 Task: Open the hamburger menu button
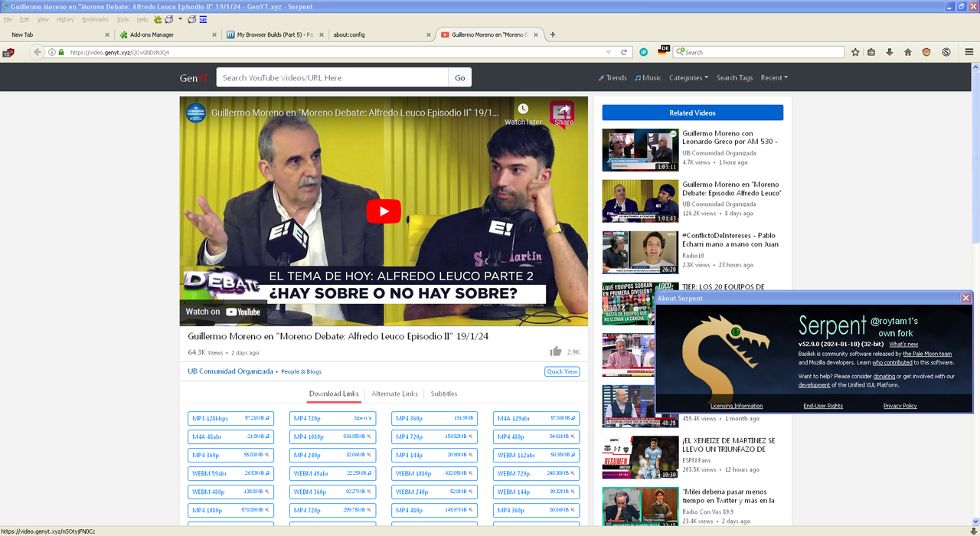(x=969, y=52)
